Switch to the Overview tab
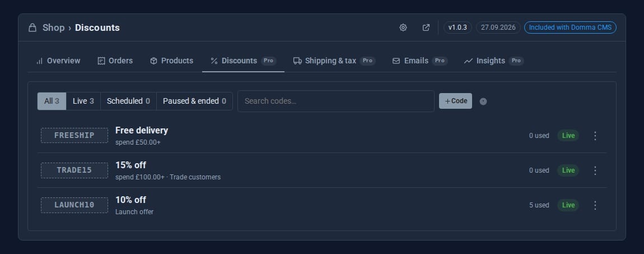 (x=58, y=61)
